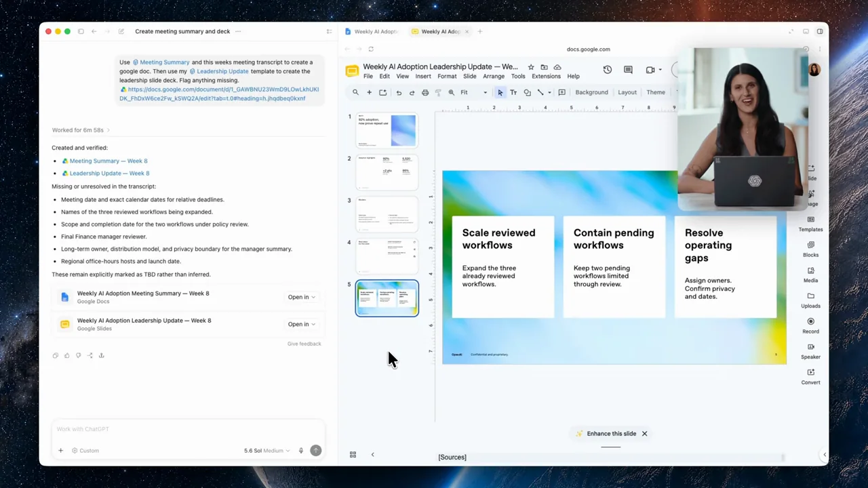Expand the 'Worked for 6m 58s' details
This screenshot has height=488, width=868.
click(81, 130)
